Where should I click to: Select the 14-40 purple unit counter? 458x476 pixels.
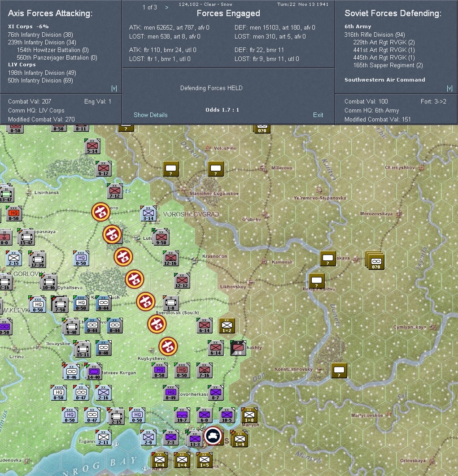point(94,372)
